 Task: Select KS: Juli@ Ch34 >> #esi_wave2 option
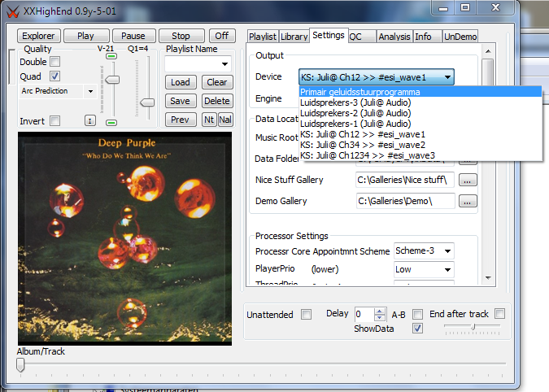tap(420, 145)
